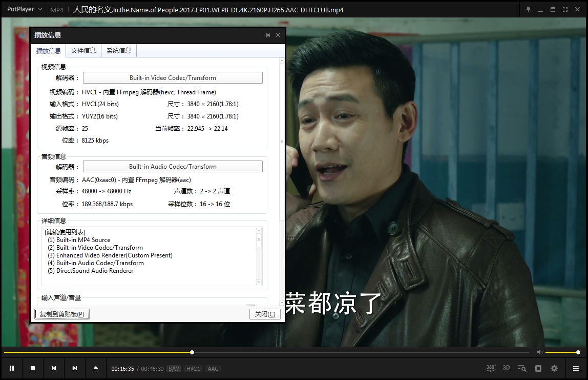This screenshot has width=588, height=380.
Task: Switch PotPlayer to fullscreen
Action: point(565,10)
